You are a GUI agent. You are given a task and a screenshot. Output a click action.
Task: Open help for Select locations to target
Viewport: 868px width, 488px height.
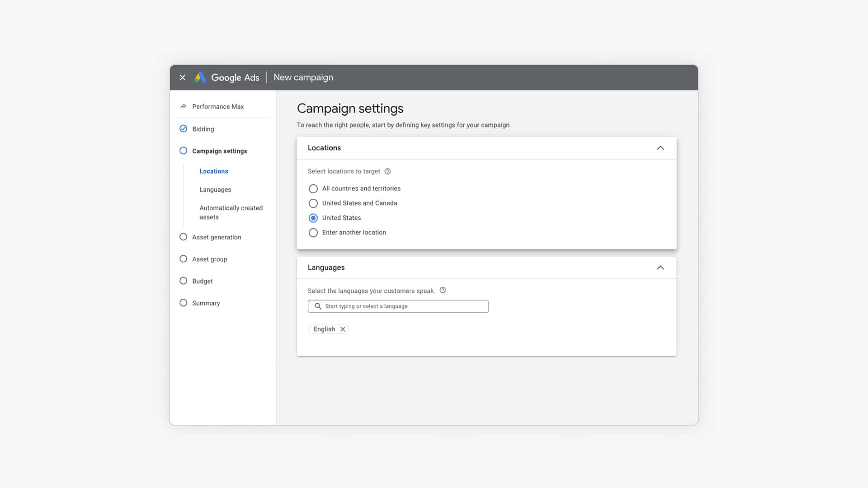point(387,171)
